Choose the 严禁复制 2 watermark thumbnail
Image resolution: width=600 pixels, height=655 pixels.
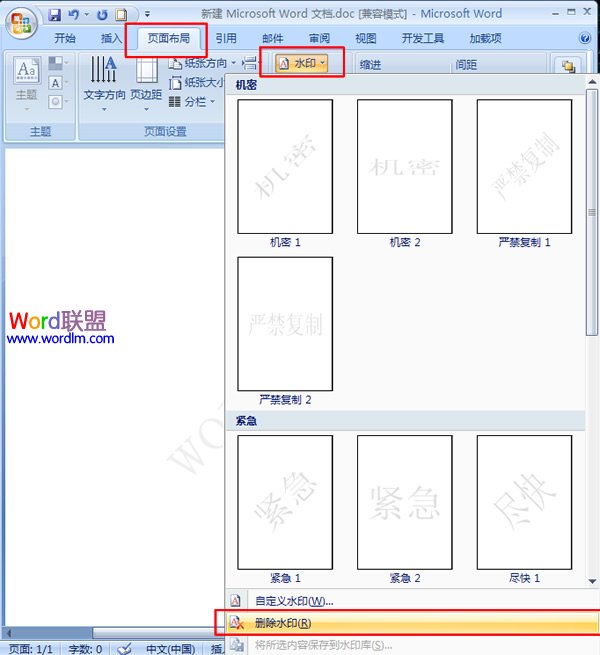pyautogui.click(x=285, y=324)
